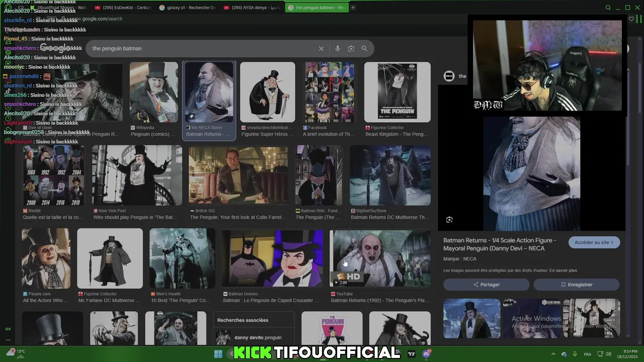
Task: Click Accéder au site button
Action: click(594, 242)
